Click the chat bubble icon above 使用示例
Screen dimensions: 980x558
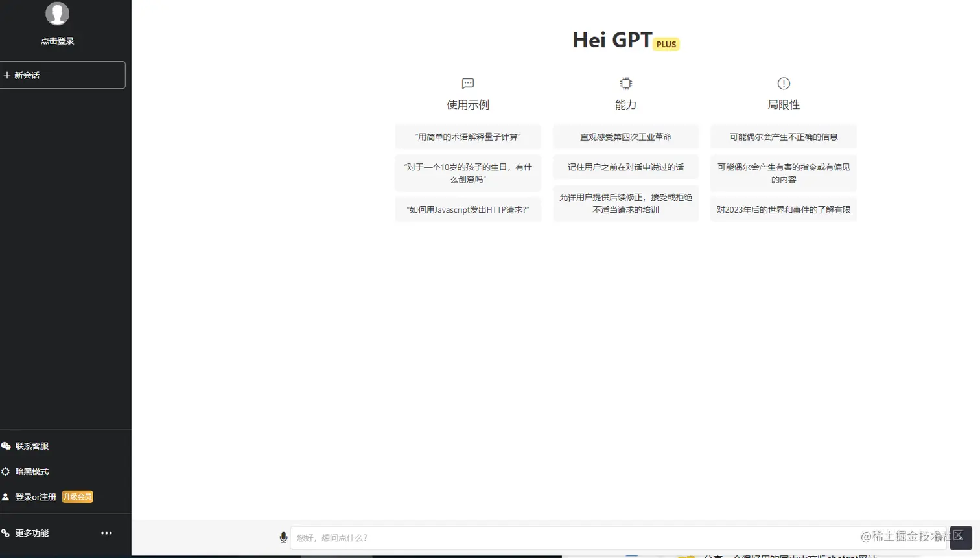click(468, 84)
